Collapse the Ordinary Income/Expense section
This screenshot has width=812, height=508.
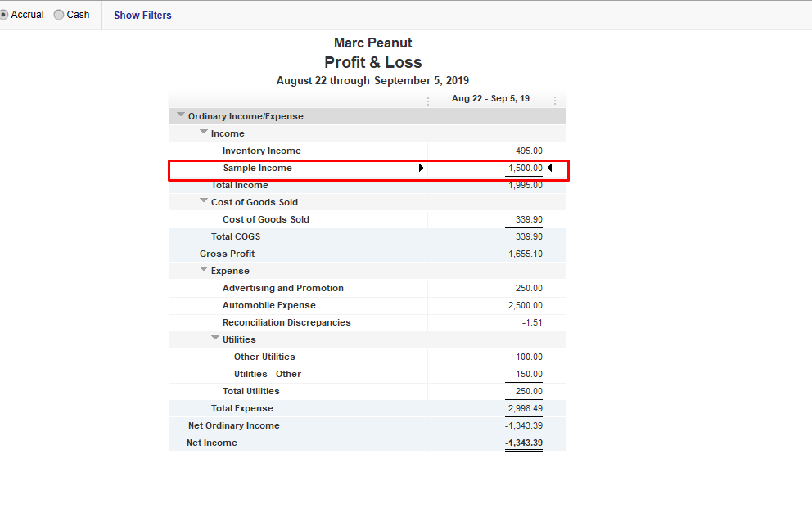181,115
